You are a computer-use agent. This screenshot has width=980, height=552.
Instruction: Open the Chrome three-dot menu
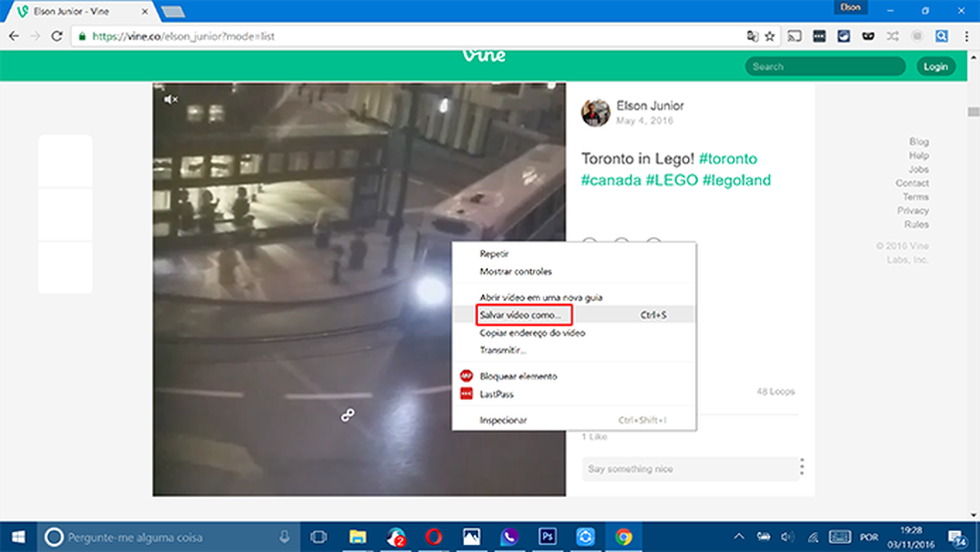966,36
